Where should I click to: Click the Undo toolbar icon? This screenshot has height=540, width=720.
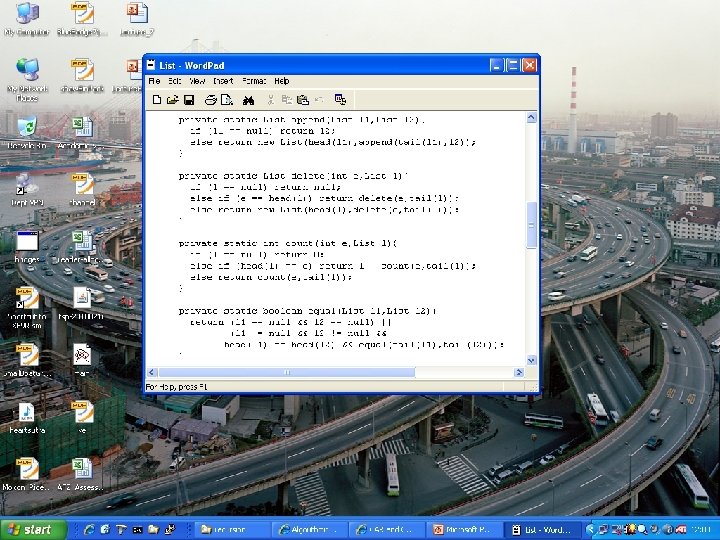pos(319,100)
